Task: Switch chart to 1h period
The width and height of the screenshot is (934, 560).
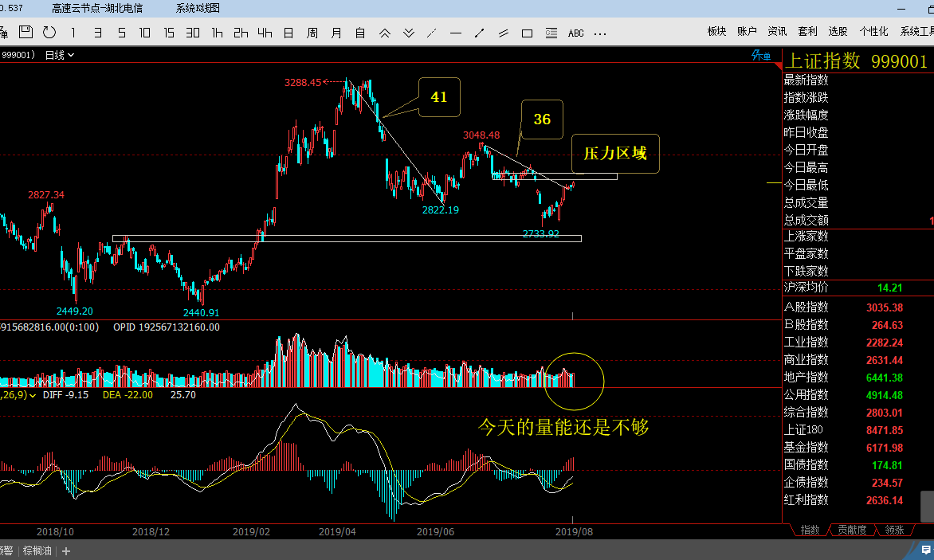Action: 217,33
